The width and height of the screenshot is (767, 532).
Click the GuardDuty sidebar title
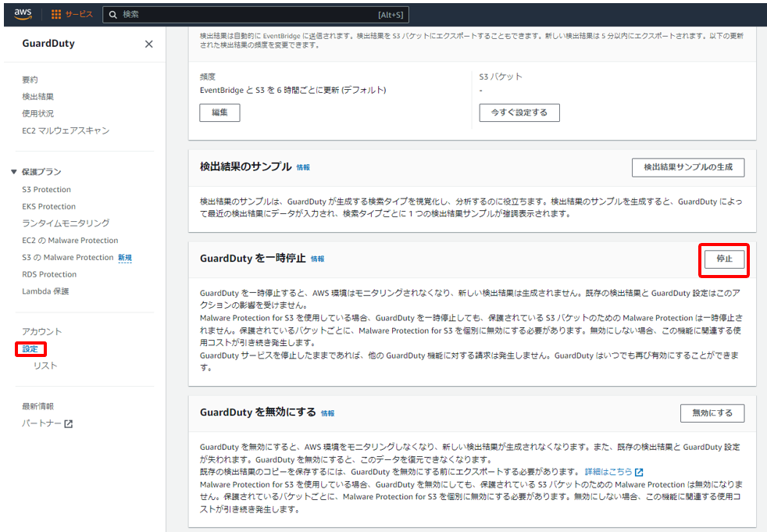[x=48, y=44]
